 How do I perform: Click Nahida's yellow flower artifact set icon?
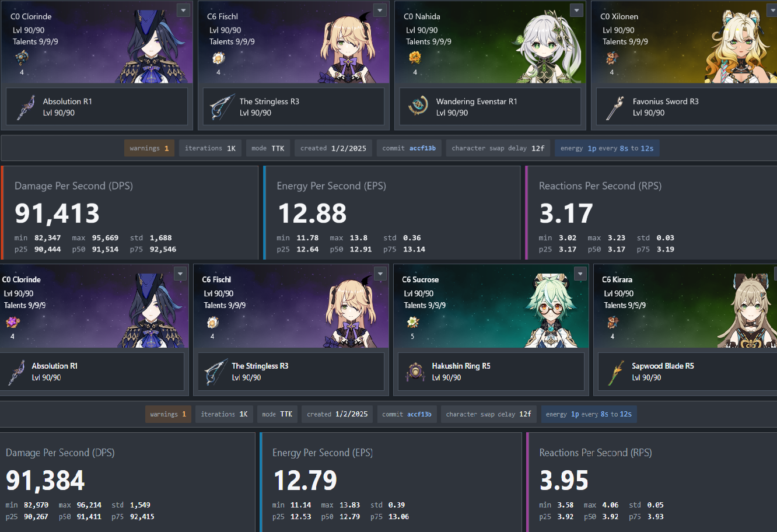(415, 58)
